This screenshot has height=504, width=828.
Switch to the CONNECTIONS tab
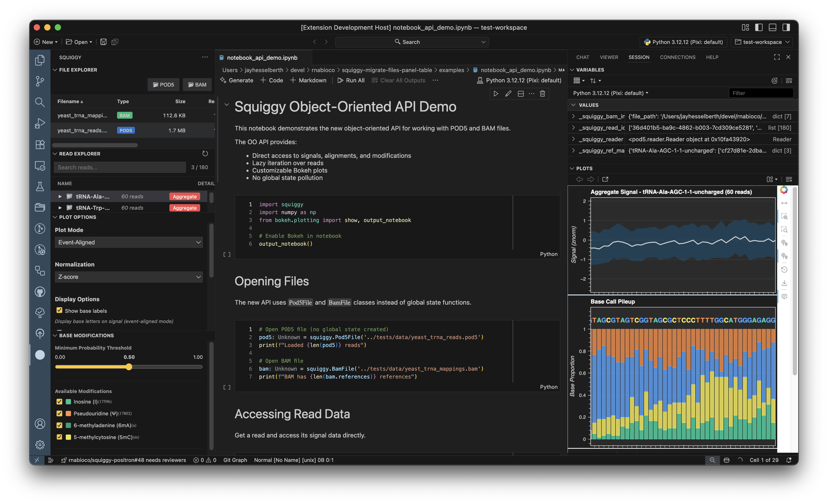click(678, 57)
